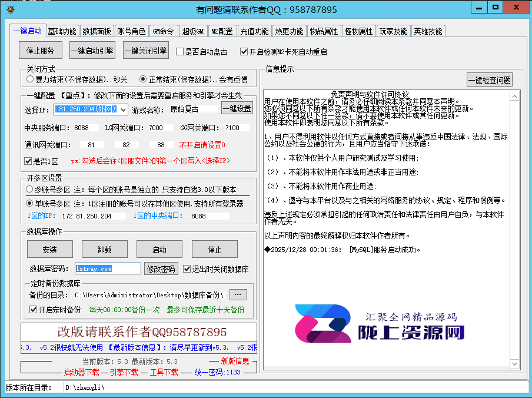Click the 一键检查问题 button

click(x=489, y=80)
